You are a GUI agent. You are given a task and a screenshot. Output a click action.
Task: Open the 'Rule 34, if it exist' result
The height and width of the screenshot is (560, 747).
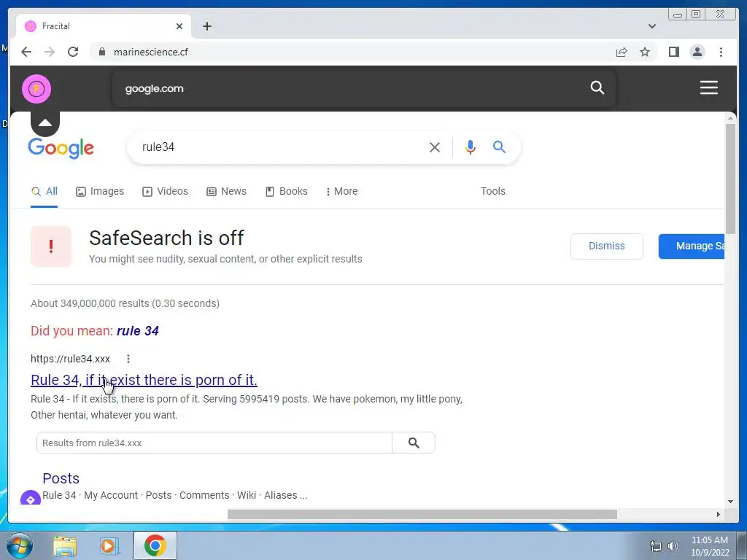click(144, 380)
